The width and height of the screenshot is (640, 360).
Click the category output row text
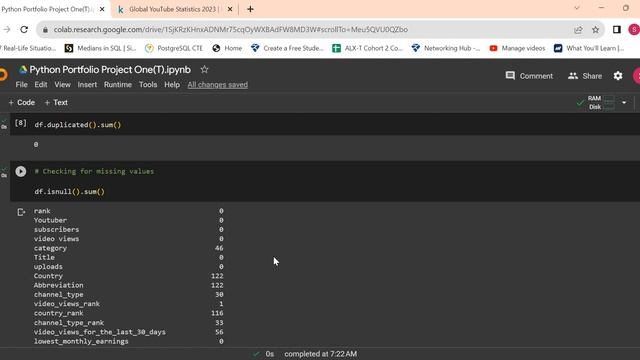pyautogui.click(x=50, y=248)
